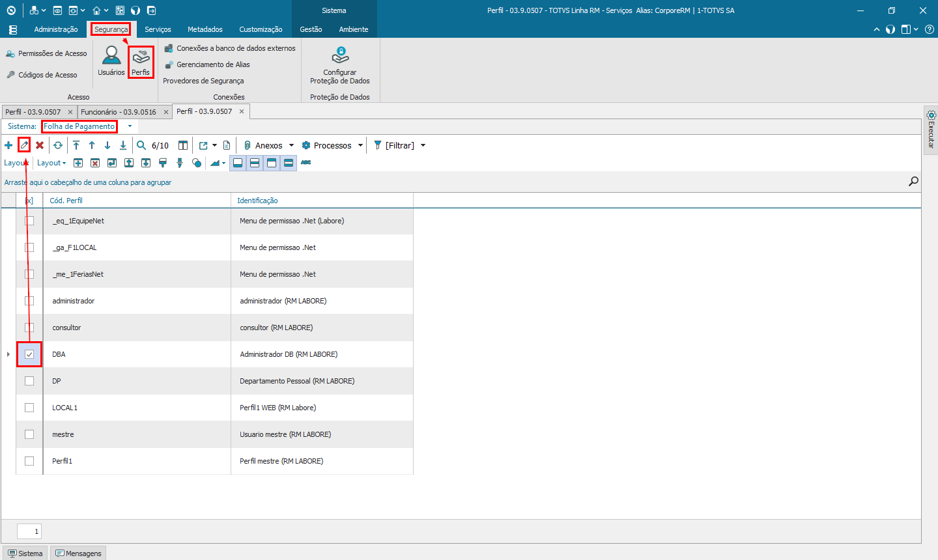This screenshot has height=560, width=938.
Task: Check the _eq_1EquipeNet row checkbox
Action: click(x=29, y=221)
